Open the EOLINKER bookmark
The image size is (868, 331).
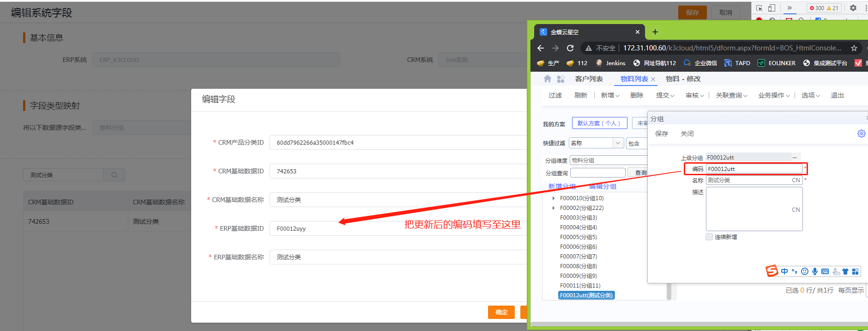click(x=777, y=63)
